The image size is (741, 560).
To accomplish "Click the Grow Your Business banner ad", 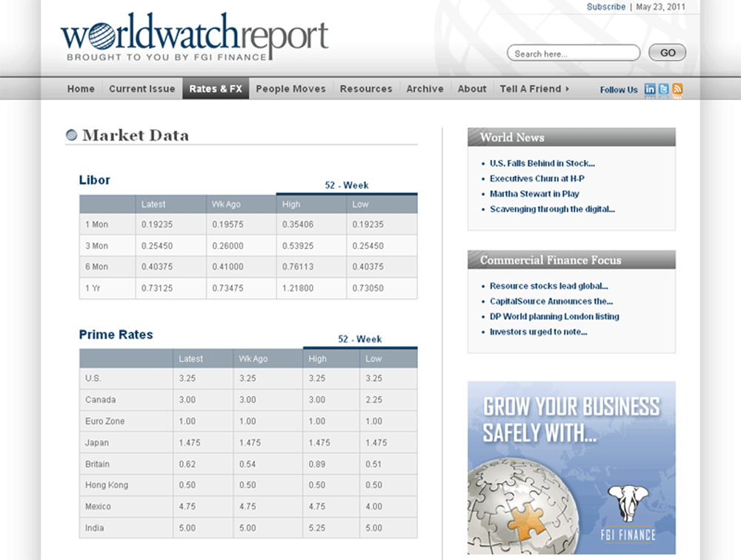I will 571,444.
